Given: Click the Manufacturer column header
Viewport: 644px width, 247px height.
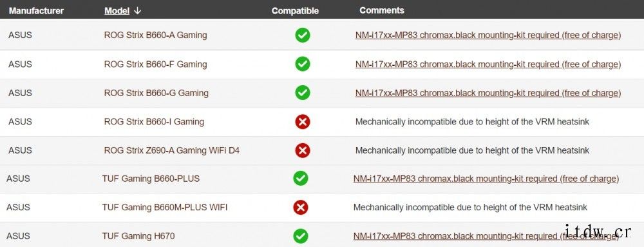Looking at the screenshot, I should [x=36, y=11].
